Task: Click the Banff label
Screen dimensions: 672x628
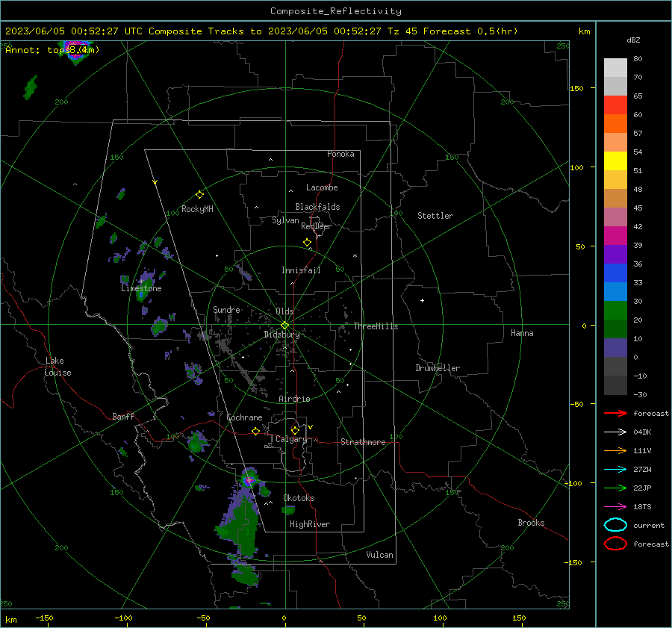Action: tap(123, 416)
